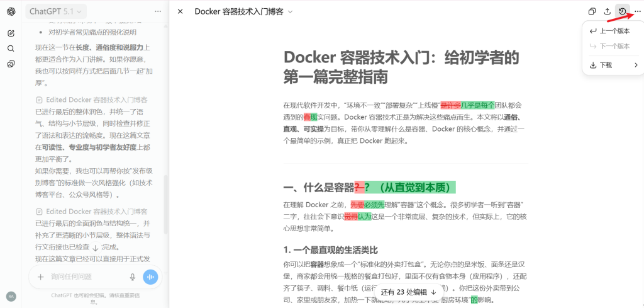644x308 pixels.
Task: Open the 下载 submenu
Action: [614, 65]
